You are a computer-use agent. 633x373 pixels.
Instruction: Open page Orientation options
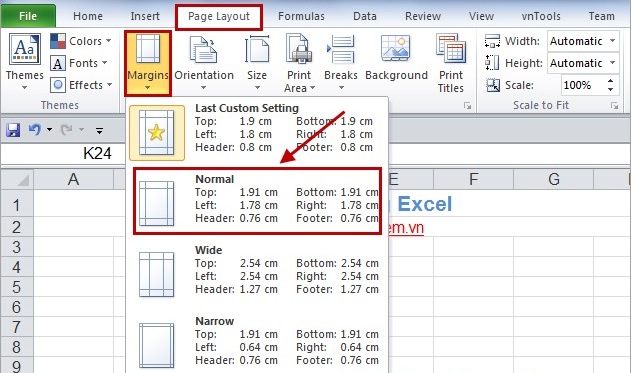click(204, 63)
